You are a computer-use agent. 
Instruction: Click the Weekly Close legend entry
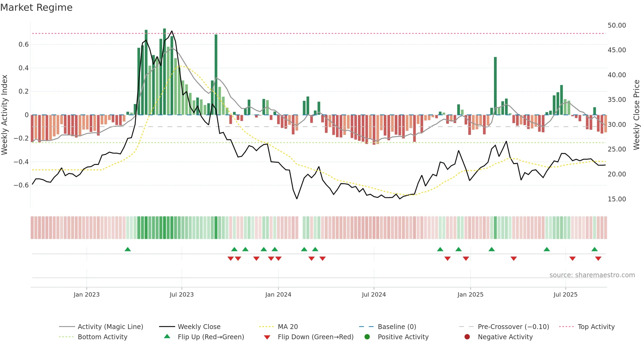(x=190, y=327)
